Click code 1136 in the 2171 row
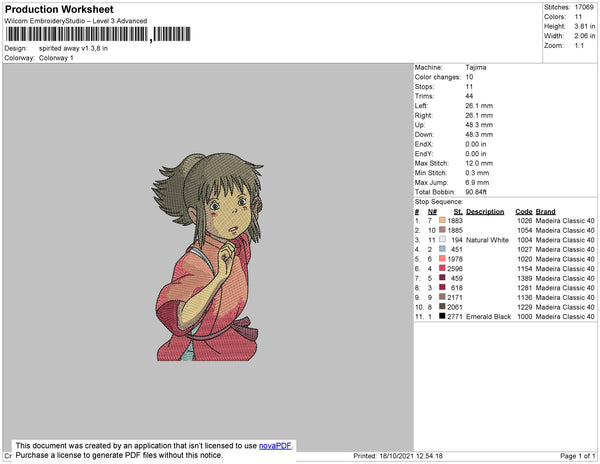Screen dimensions: 600x464 (525, 297)
